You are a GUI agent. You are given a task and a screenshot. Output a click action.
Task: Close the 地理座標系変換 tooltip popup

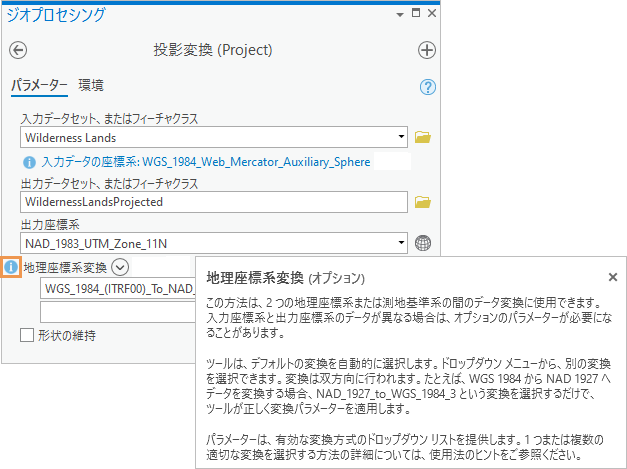(612, 277)
